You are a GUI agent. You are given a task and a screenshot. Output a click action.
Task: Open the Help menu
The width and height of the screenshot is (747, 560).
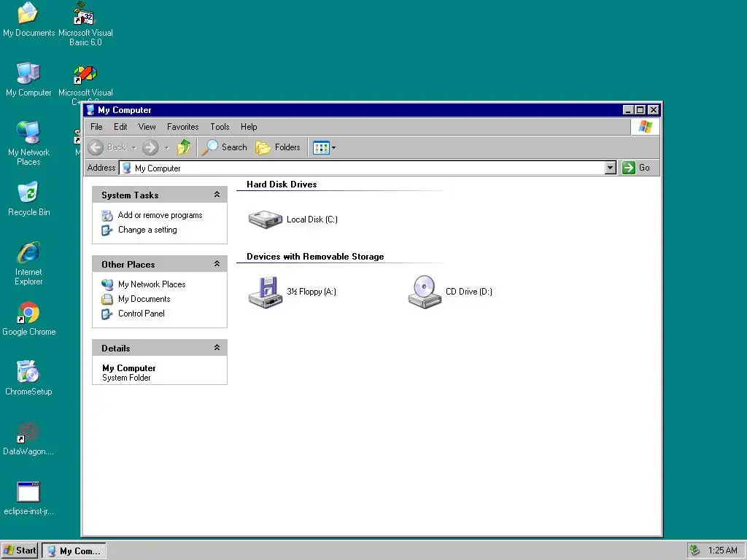tap(249, 127)
